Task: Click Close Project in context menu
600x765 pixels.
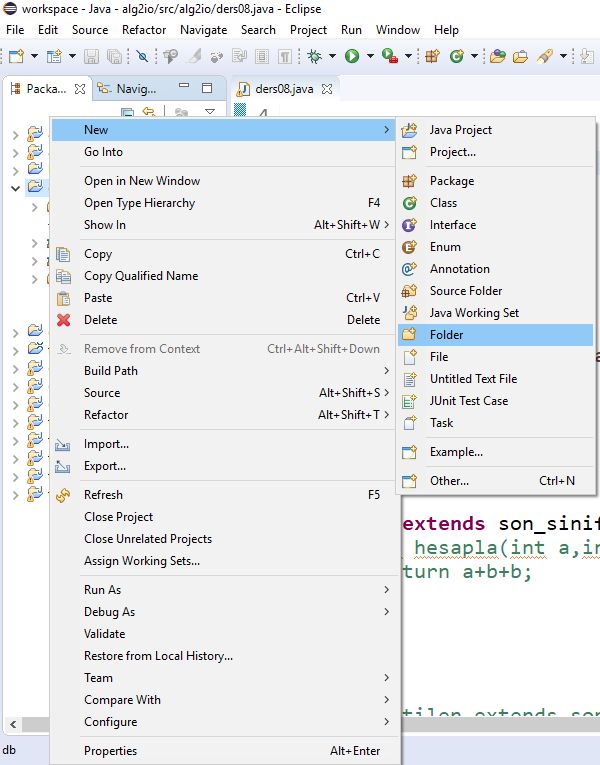Action: tap(223, 517)
